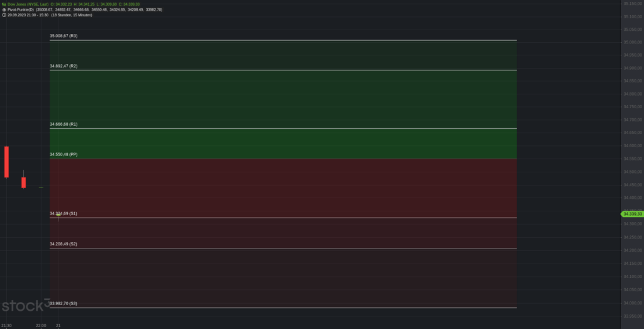Image resolution: width=644 pixels, height=329 pixels.
Task: Click the candlestick icon beside Dow Jones
Action: pyautogui.click(x=4, y=4)
